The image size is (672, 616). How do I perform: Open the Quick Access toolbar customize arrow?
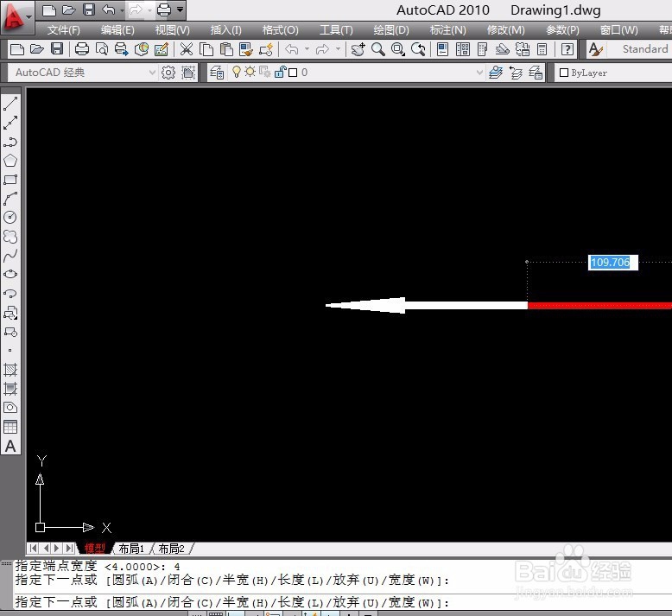click(181, 10)
